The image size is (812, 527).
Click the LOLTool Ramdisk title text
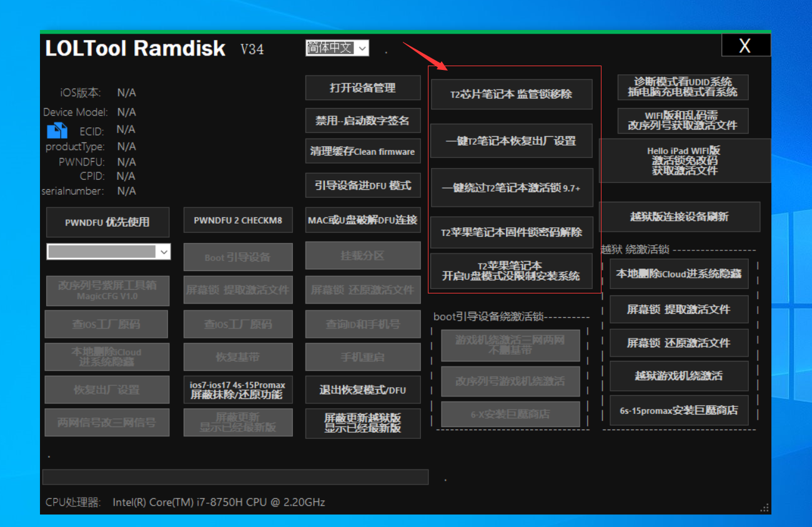click(136, 49)
